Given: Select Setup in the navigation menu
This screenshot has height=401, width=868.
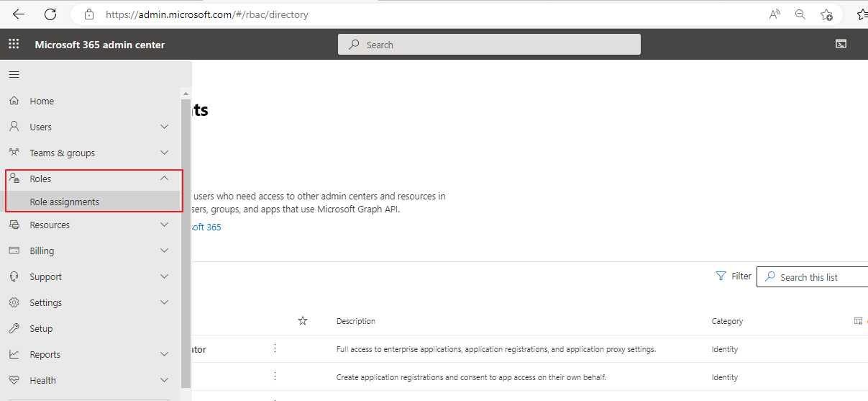Looking at the screenshot, I should pos(90,328).
